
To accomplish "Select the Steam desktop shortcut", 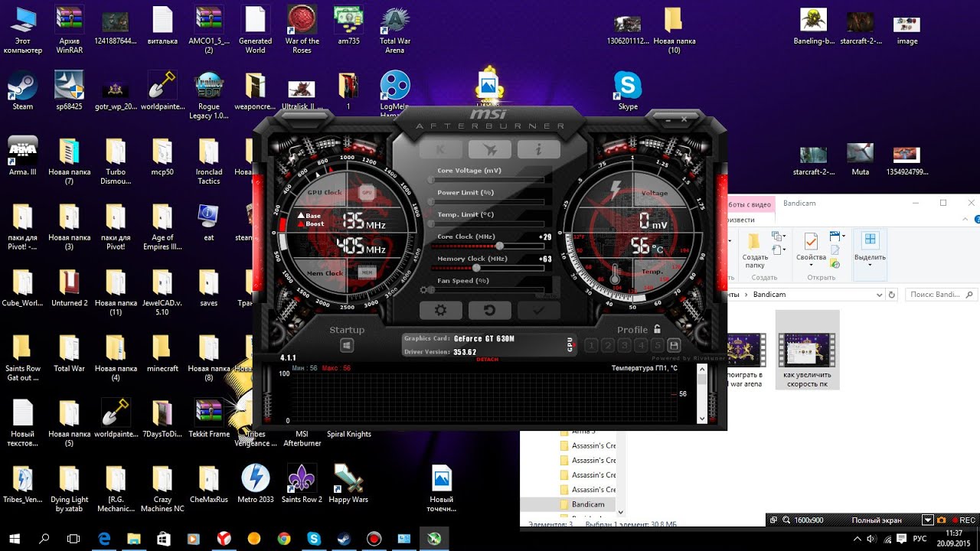I will click(22, 91).
